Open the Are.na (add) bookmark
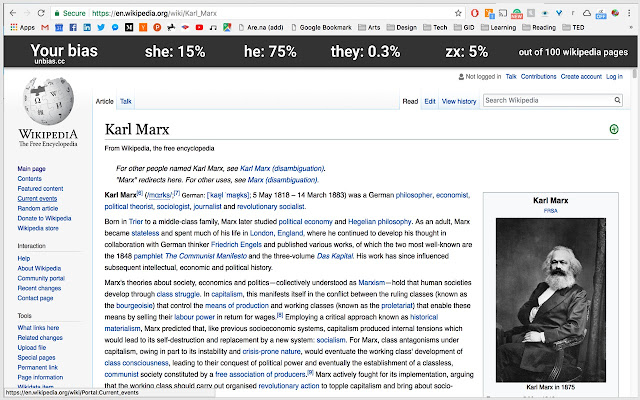This screenshot has width=640, height=400. click(x=261, y=27)
